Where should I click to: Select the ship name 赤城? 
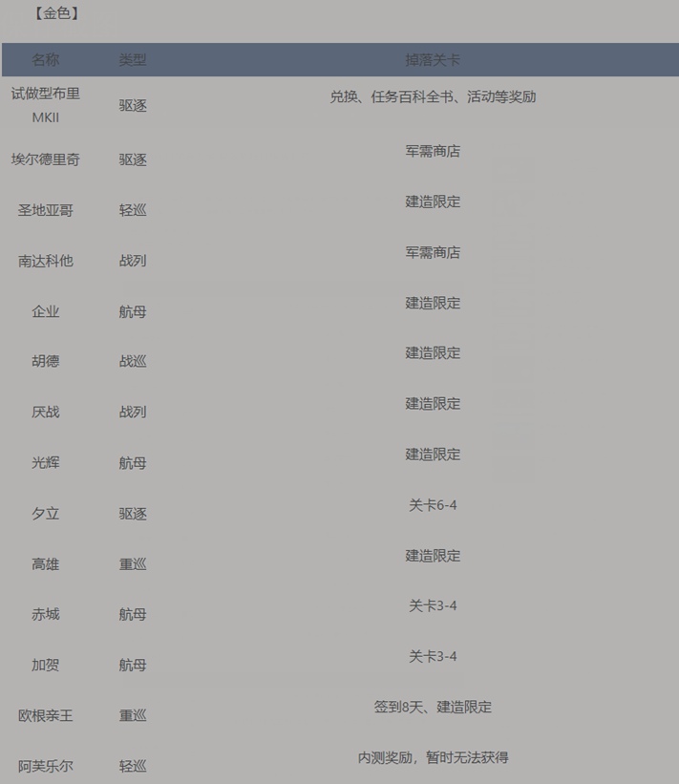tap(46, 614)
